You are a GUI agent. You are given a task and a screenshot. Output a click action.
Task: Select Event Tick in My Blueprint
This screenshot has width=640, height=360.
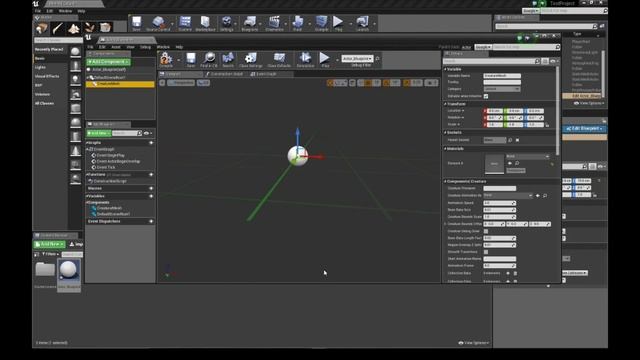pos(106,167)
